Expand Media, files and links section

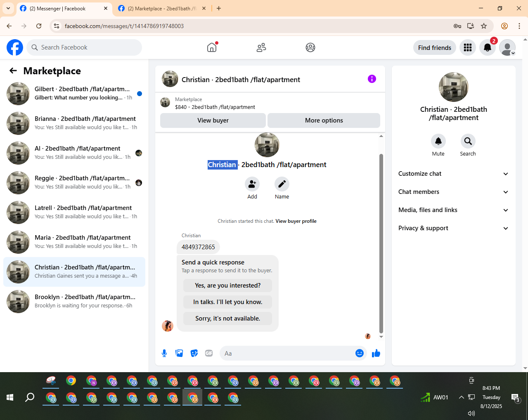pyautogui.click(x=453, y=210)
